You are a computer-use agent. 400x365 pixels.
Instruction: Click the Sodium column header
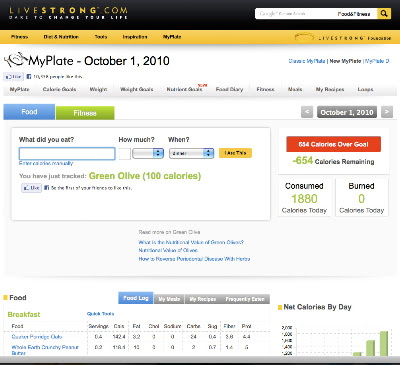point(172,326)
